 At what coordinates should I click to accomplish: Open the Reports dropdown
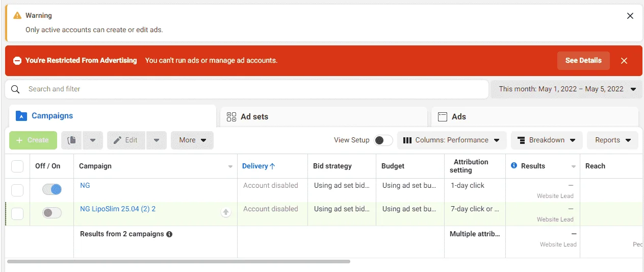[x=613, y=140]
